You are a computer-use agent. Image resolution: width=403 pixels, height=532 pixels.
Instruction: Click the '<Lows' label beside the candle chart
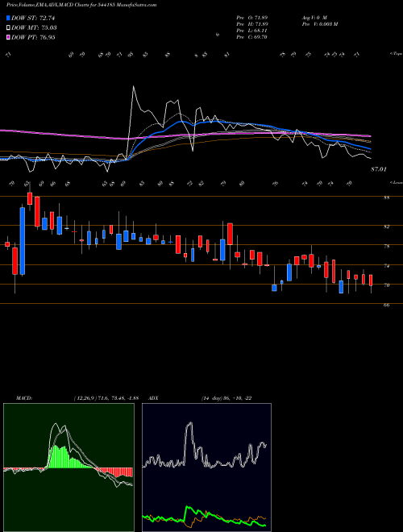(x=397, y=182)
